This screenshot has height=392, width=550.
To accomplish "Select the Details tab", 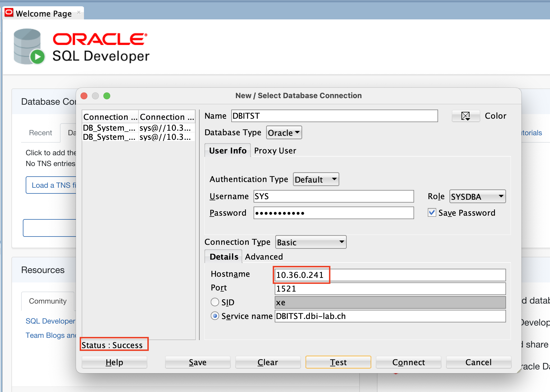I will coord(224,257).
